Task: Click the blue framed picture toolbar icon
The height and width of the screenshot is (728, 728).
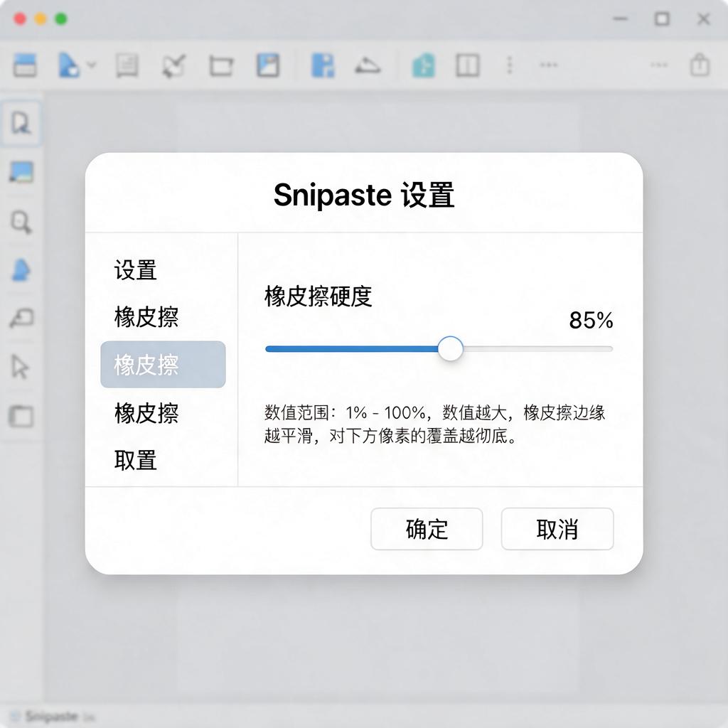Action: [x=268, y=65]
